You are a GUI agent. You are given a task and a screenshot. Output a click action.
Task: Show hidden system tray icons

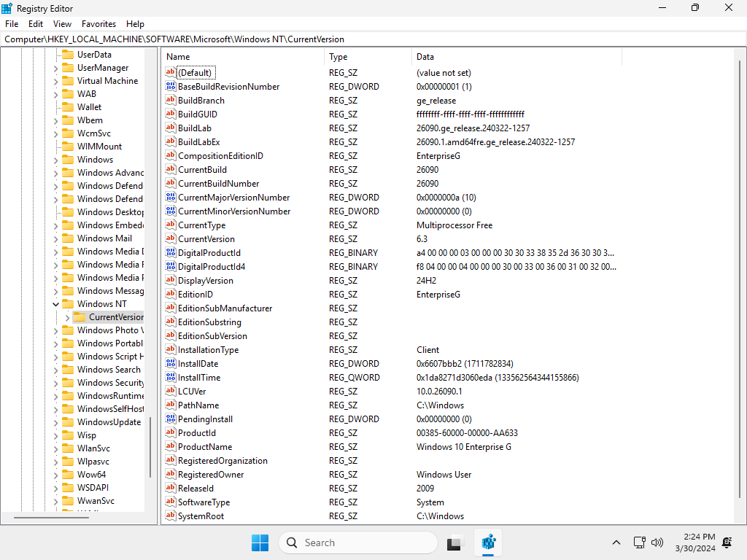(616, 542)
